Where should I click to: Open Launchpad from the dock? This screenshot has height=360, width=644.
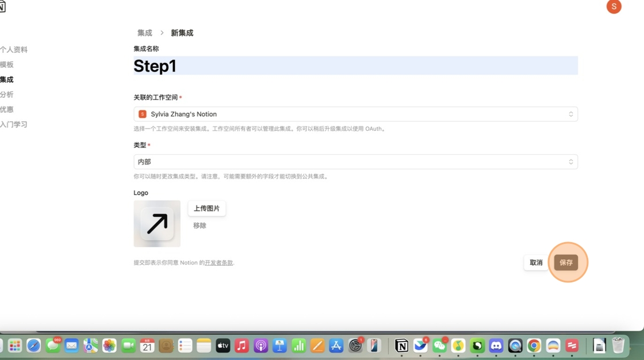[x=14, y=346]
